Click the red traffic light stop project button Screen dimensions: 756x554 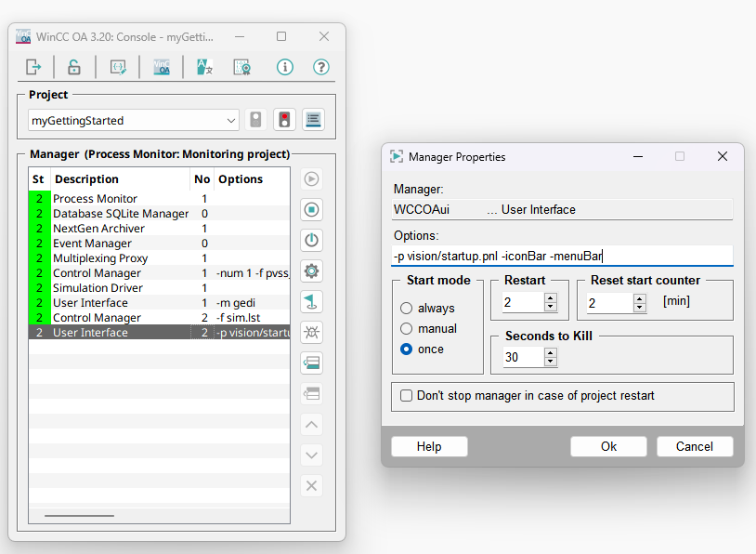(284, 120)
